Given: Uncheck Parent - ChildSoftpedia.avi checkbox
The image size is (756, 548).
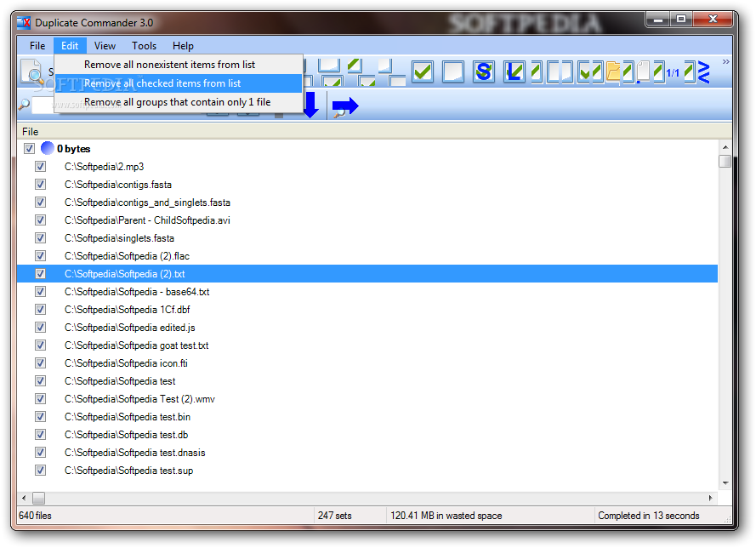Looking at the screenshot, I should pos(40,220).
